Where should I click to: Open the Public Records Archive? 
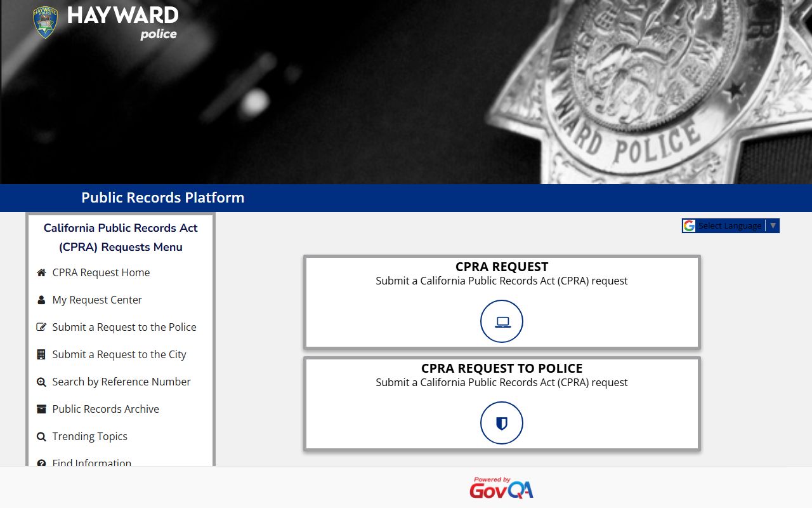[x=105, y=409]
